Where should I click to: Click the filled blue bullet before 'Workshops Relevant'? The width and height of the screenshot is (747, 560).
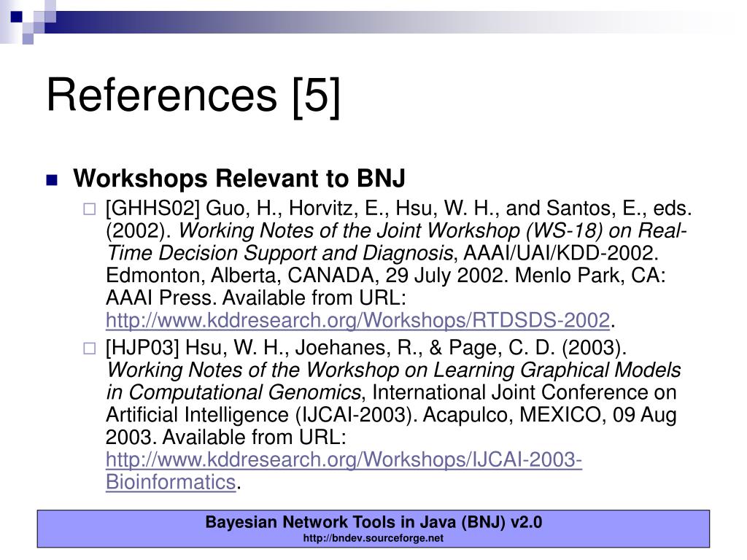52,180
